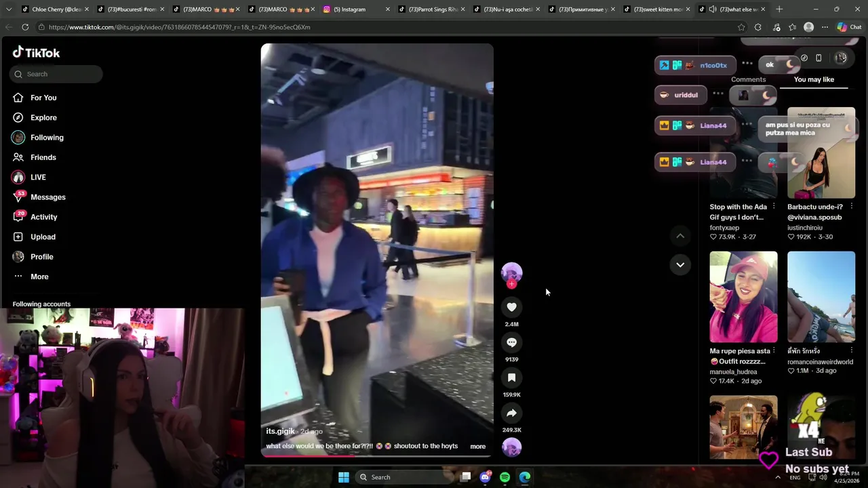This screenshot has width=868, height=488.
Task: Open Messages with 53 notifications
Action: pyautogui.click(x=47, y=197)
